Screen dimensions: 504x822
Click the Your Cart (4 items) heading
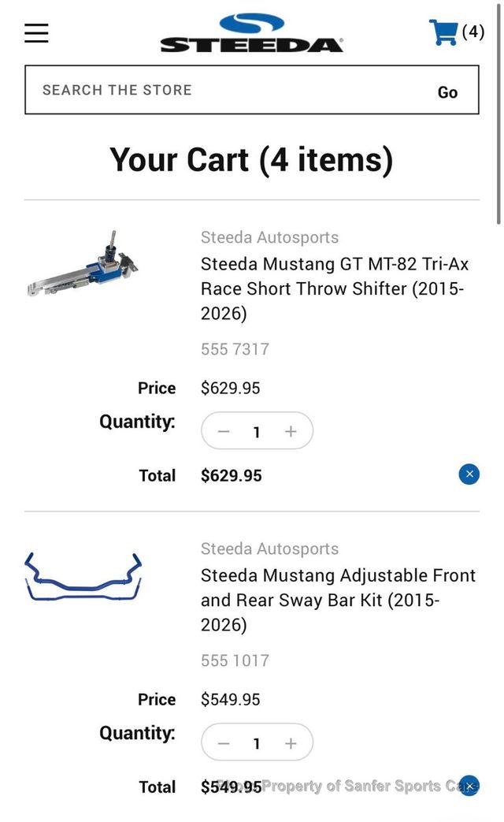[x=252, y=159]
